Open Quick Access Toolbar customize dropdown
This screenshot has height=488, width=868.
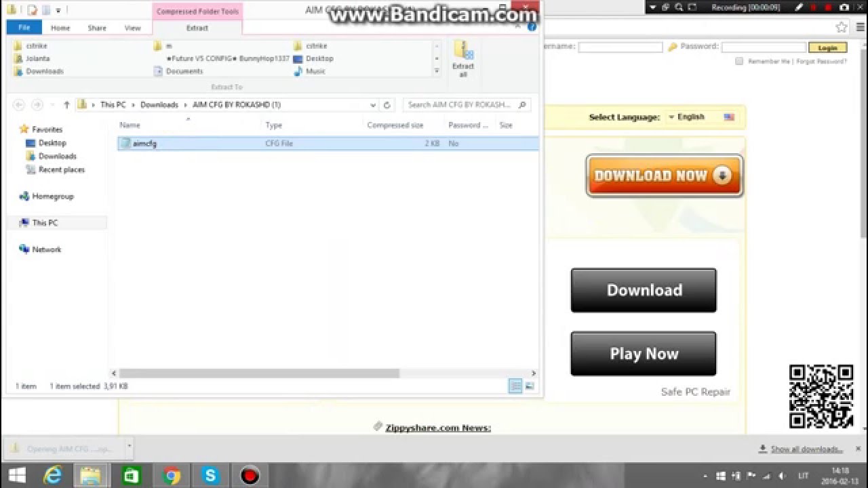tap(59, 10)
